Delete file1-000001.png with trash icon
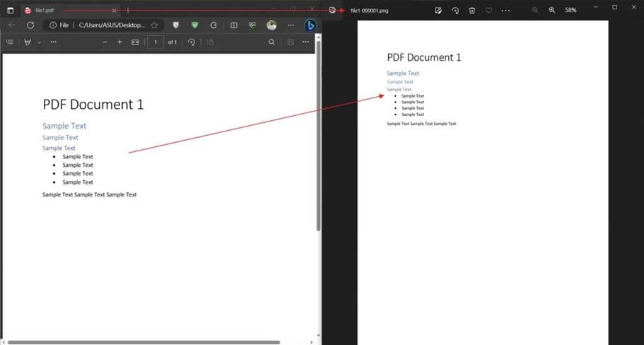 coord(472,11)
